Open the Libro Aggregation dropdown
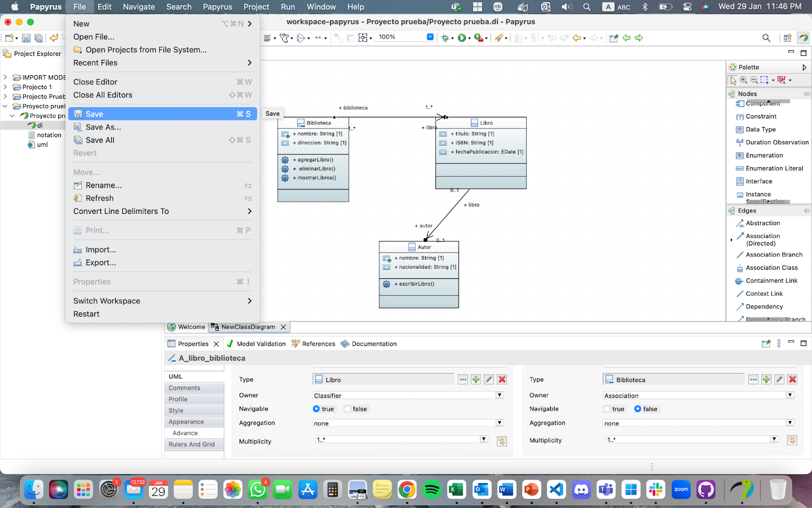Viewport: 812px width, 508px height. [499, 423]
